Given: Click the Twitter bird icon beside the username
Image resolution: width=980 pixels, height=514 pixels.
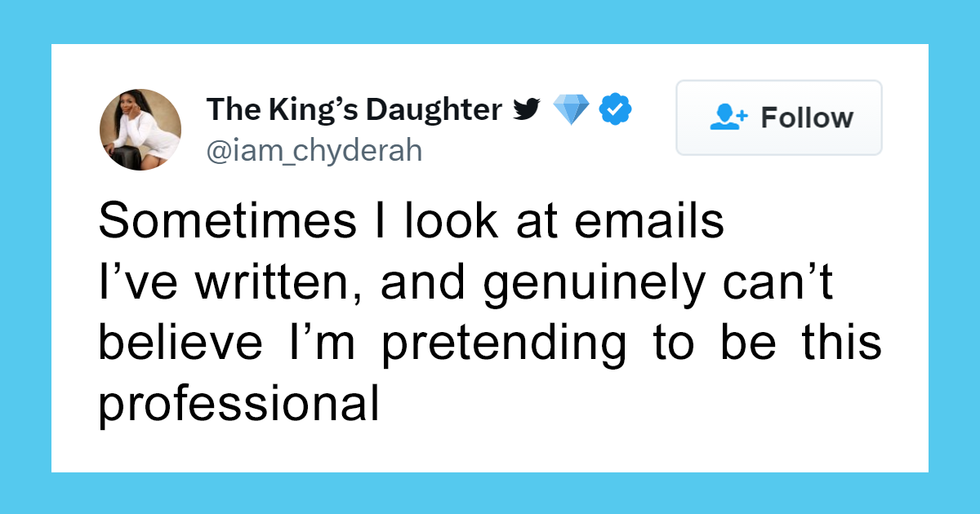Looking at the screenshot, I should coord(528,109).
